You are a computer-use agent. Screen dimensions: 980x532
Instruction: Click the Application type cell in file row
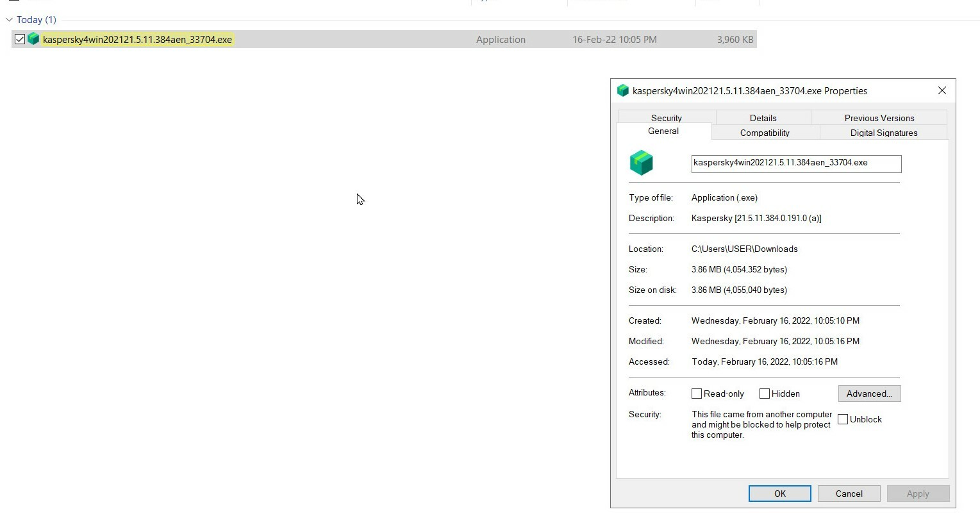click(501, 40)
